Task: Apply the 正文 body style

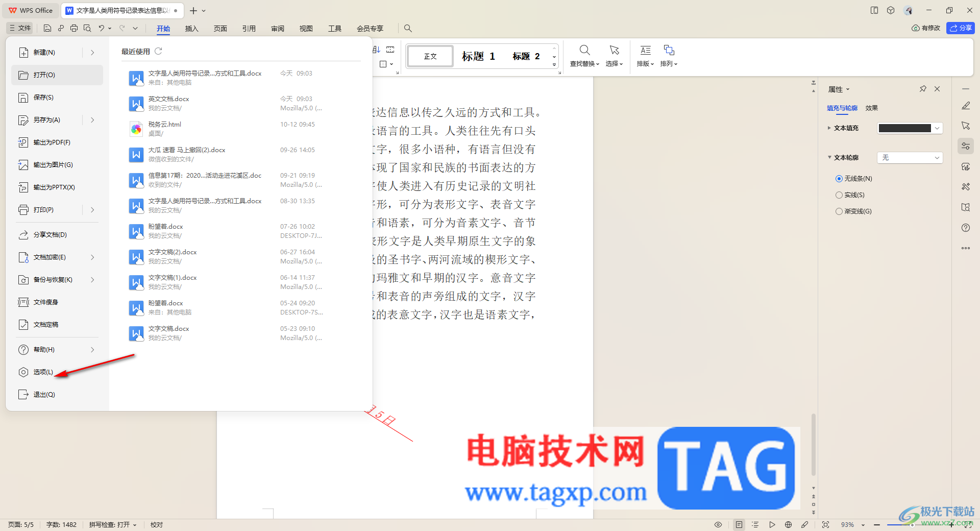Action: coord(430,56)
